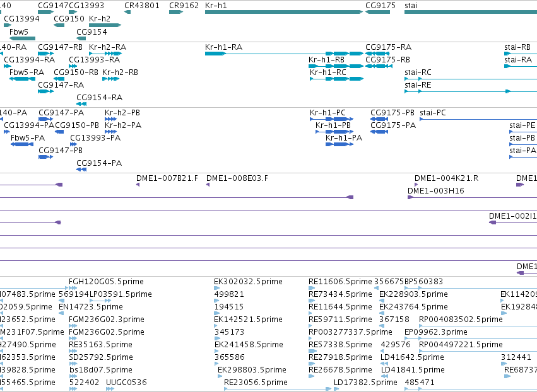The image size is (537, 392).
Task: Click the EK302032.5prime EST label
Action: 248,282
